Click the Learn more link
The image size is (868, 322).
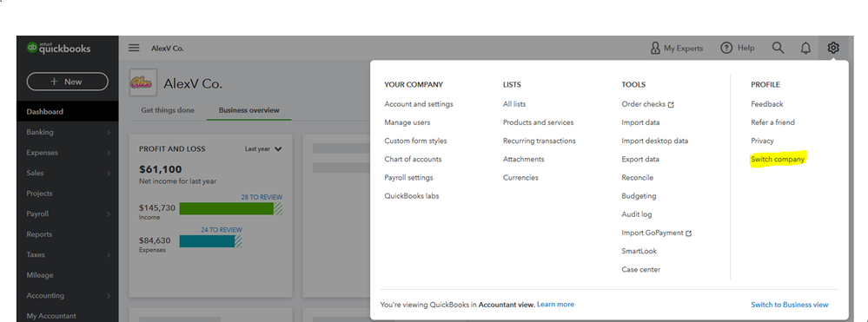point(555,305)
